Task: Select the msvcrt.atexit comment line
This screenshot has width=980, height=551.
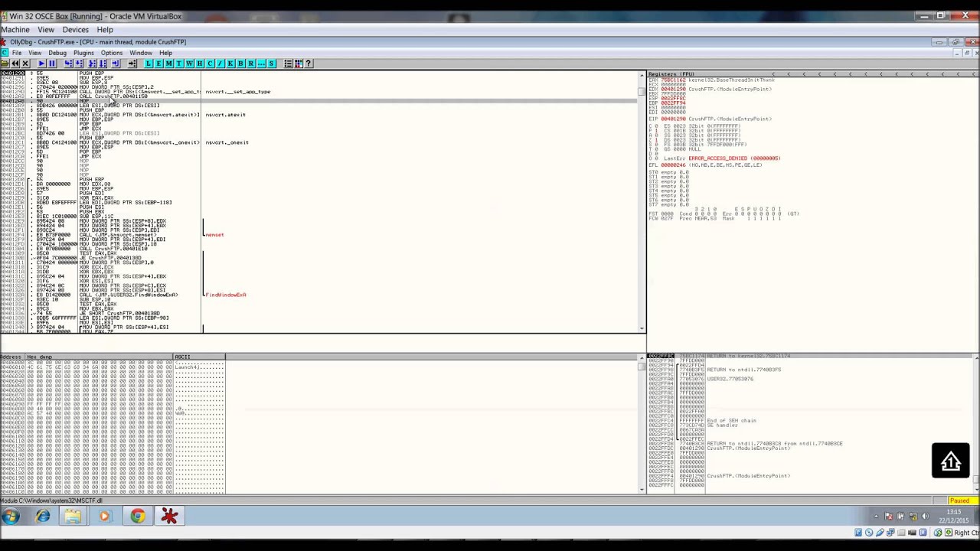Action: [x=226, y=115]
